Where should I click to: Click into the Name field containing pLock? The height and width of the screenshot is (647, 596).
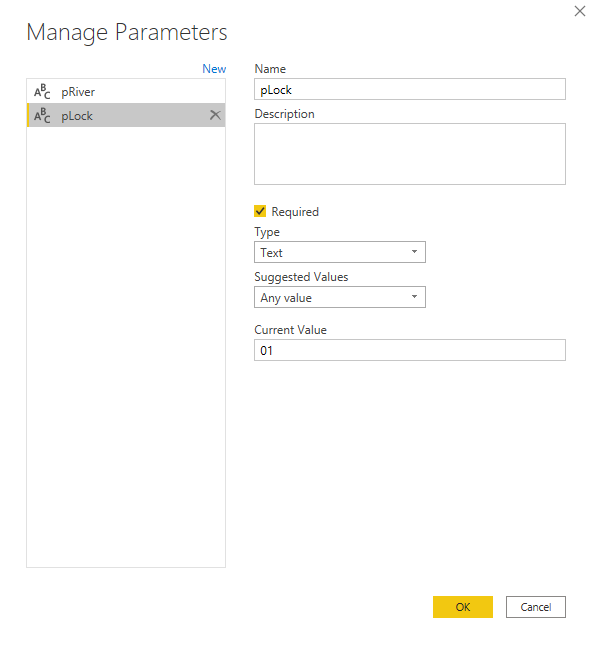coord(409,89)
